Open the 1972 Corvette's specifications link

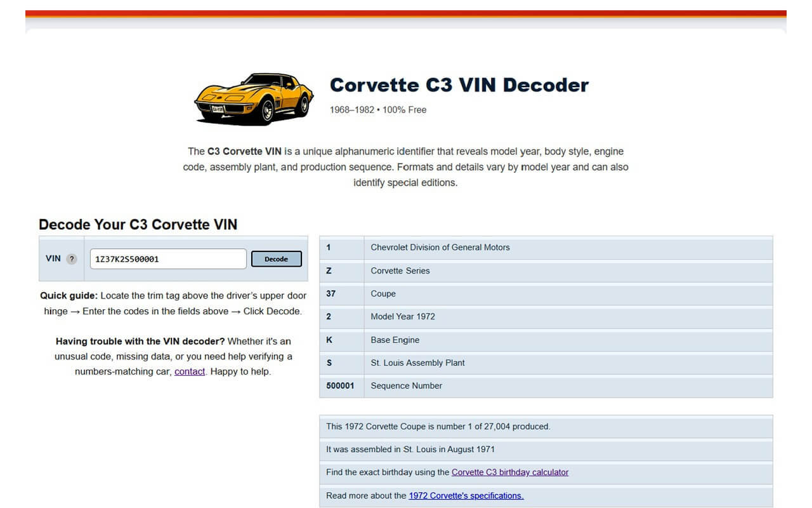point(466,495)
